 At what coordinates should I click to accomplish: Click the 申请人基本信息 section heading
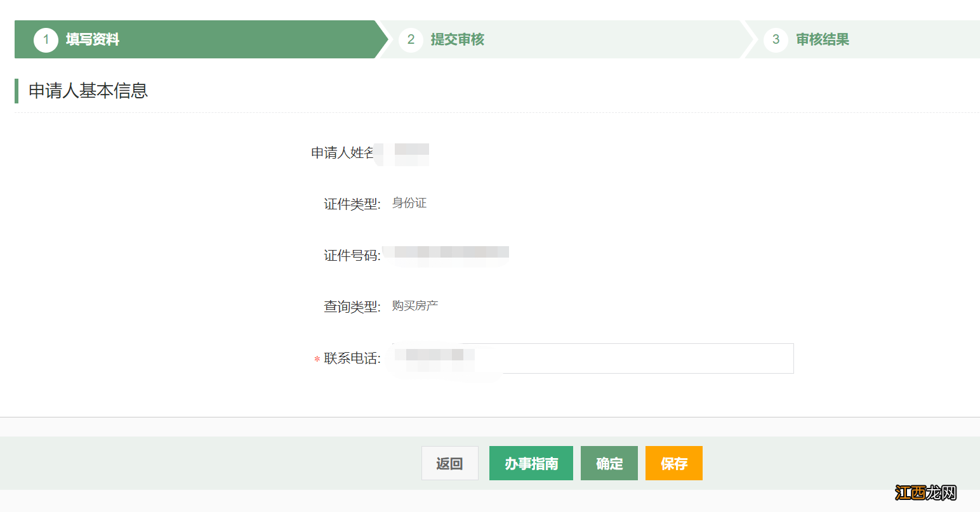(88, 91)
